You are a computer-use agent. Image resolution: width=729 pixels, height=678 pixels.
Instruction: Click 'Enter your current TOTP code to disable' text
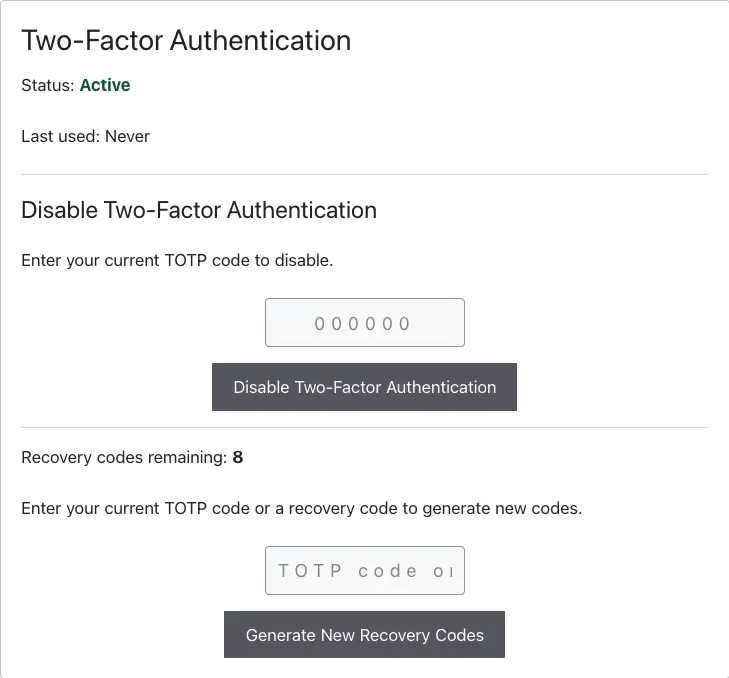coord(177,260)
